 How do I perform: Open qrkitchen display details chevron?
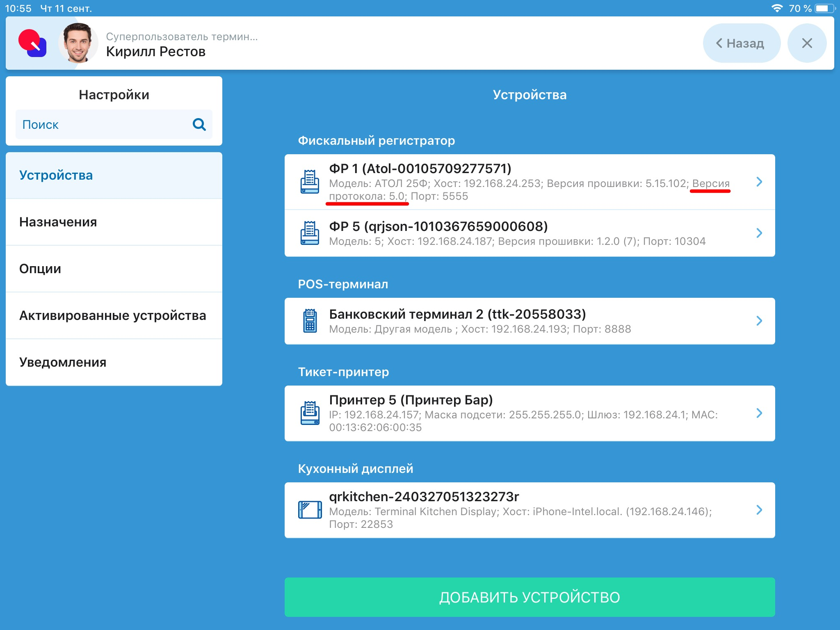tap(759, 510)
